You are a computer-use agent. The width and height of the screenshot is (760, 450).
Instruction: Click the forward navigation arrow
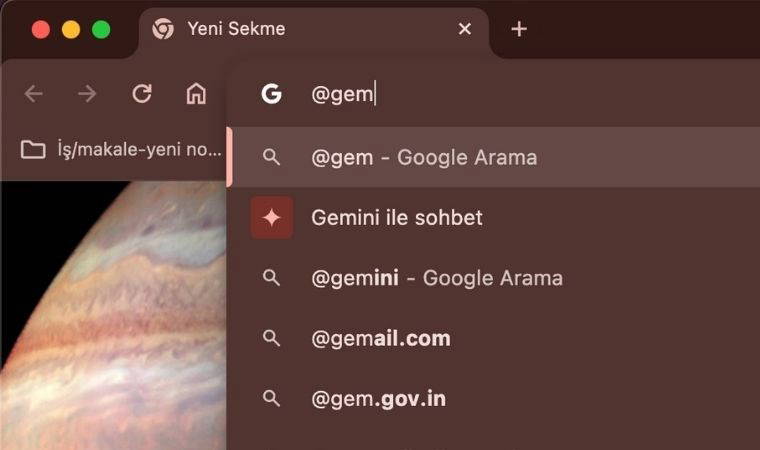pyautogui.click(x=88, y=94)
